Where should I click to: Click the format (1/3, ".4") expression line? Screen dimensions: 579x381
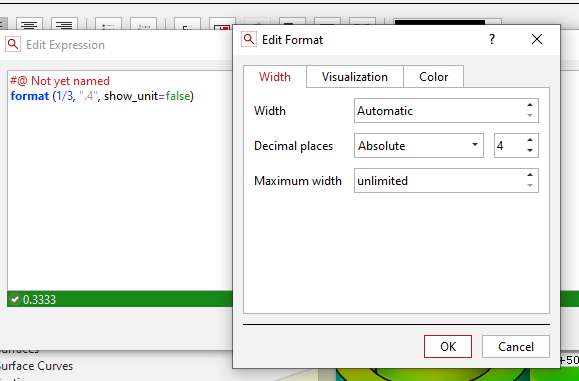(102, 96)
